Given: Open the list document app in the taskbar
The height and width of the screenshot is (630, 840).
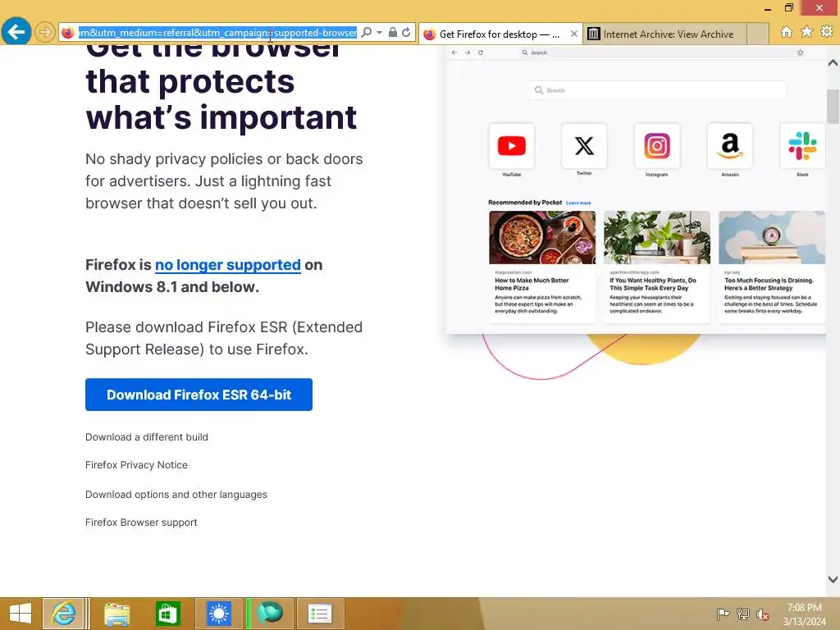Looking at the screenshot, I should (320, 614).
